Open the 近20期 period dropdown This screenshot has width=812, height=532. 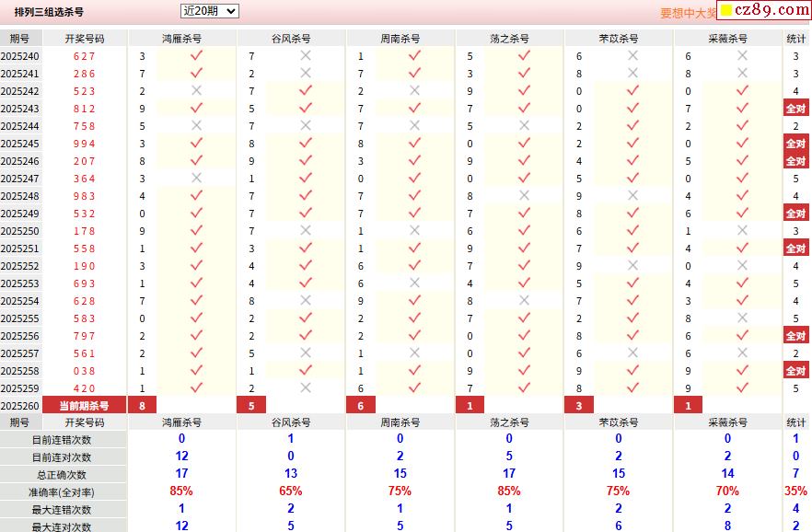[209, 11]
